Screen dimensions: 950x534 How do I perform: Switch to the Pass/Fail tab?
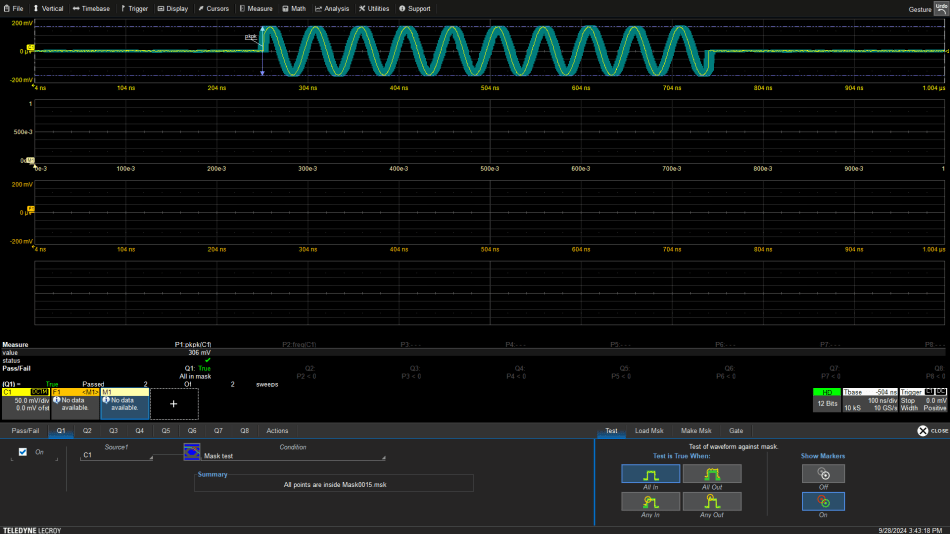point(25,431)
